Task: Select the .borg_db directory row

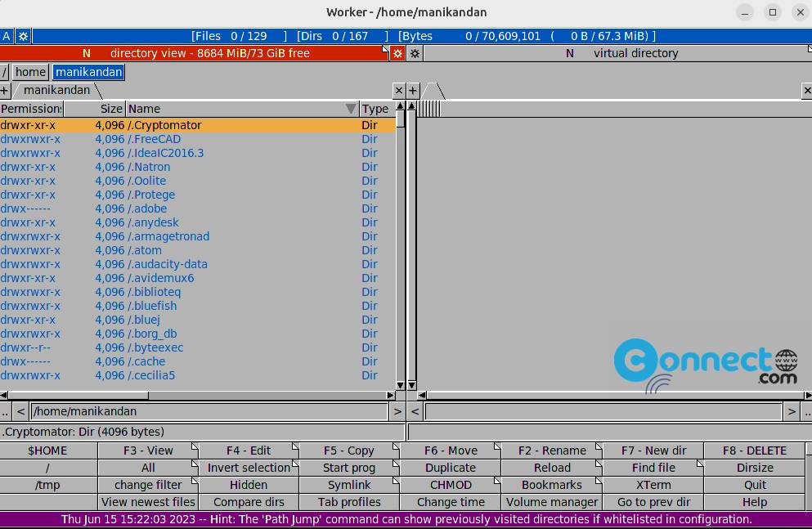Action: click(x=197, y=334)
